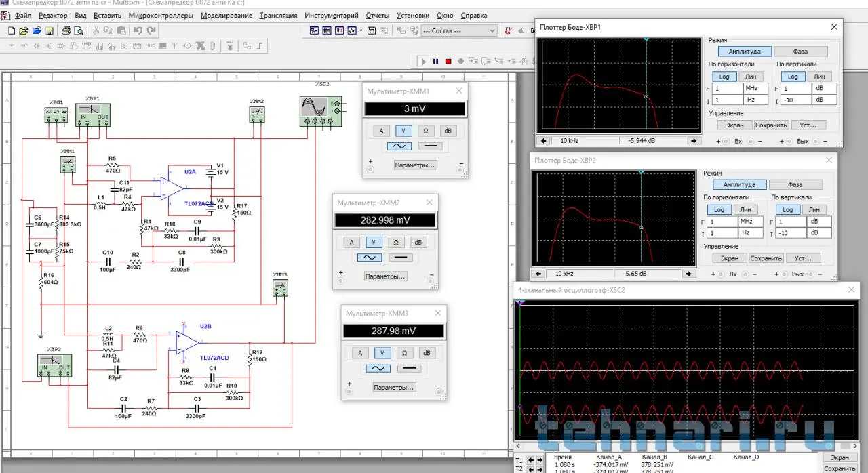Expand the grapher dropdown arrow in toolbar
868x473 pixels.
[361, 30]
